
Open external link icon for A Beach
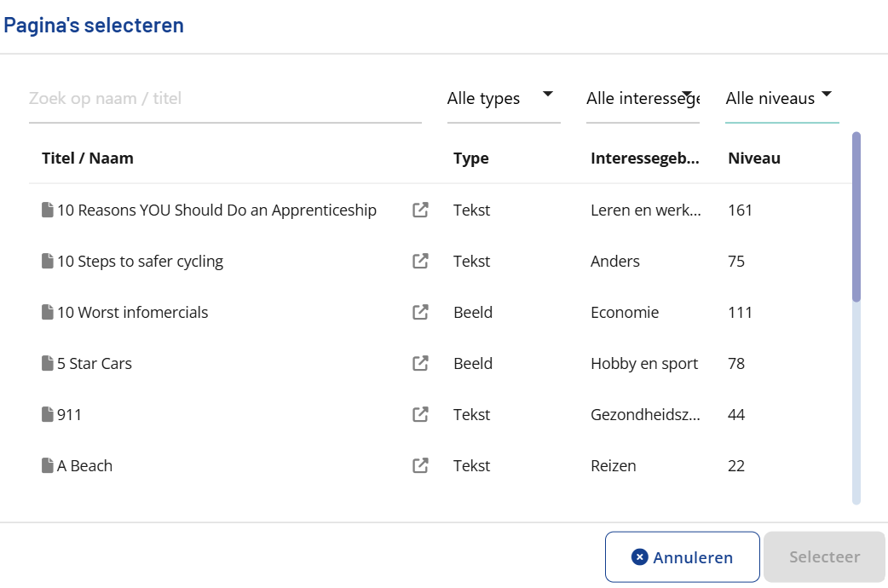pyautogui.click(x=420, y=466)
